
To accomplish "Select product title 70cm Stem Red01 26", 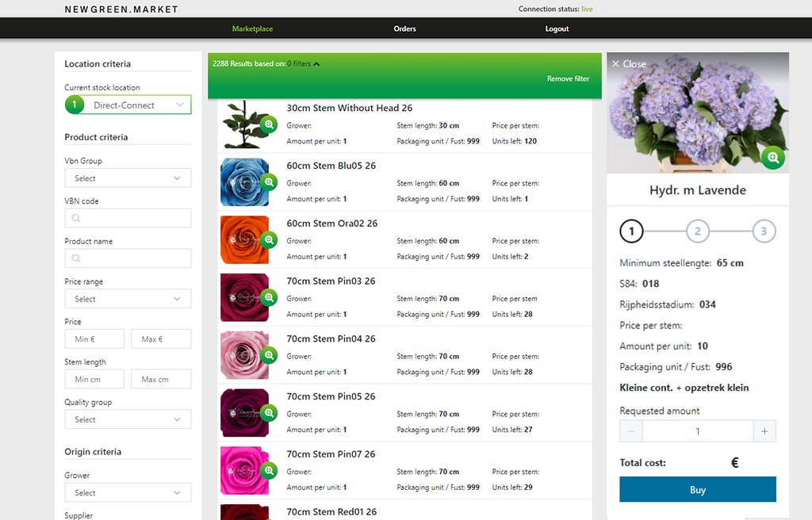I will (331, 512).
